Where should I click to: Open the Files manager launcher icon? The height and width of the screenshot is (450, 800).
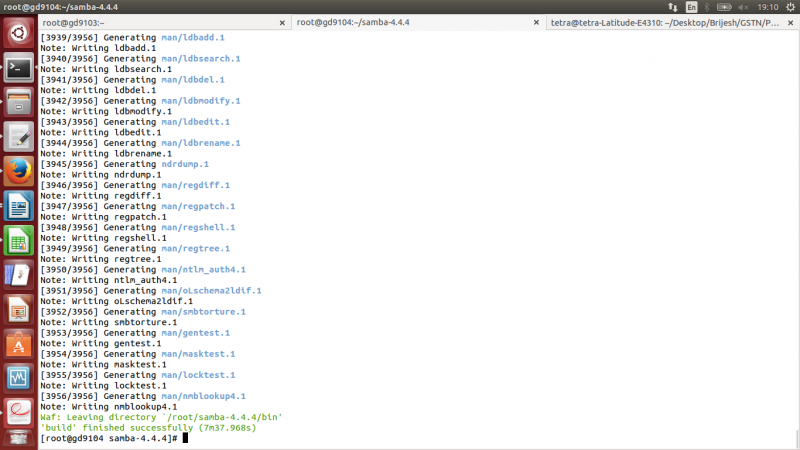[x=19, y=102]
